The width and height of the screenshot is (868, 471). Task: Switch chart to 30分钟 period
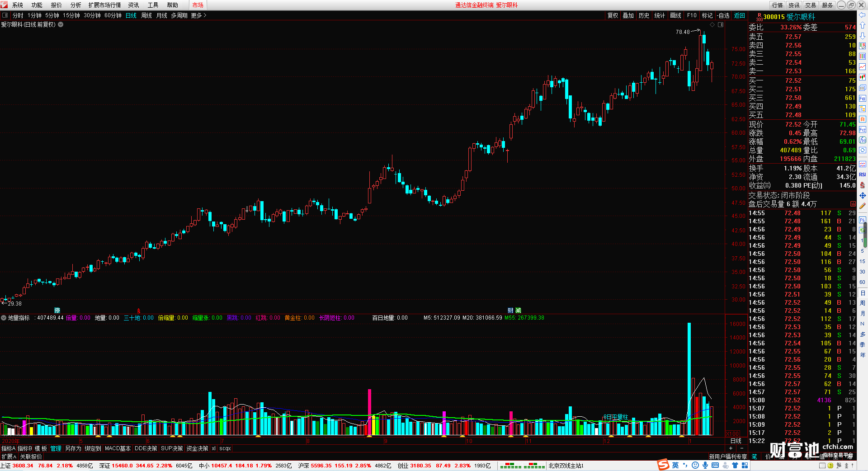(x=92, y=15)
